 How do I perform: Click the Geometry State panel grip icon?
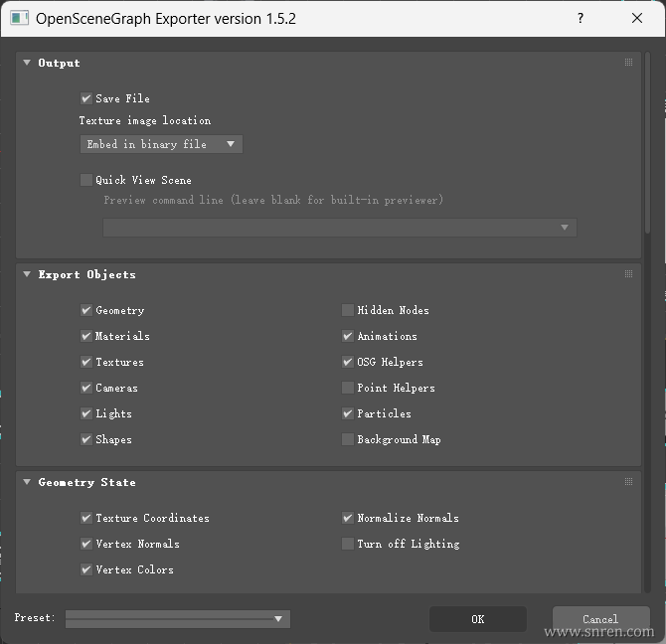[628, 481]
